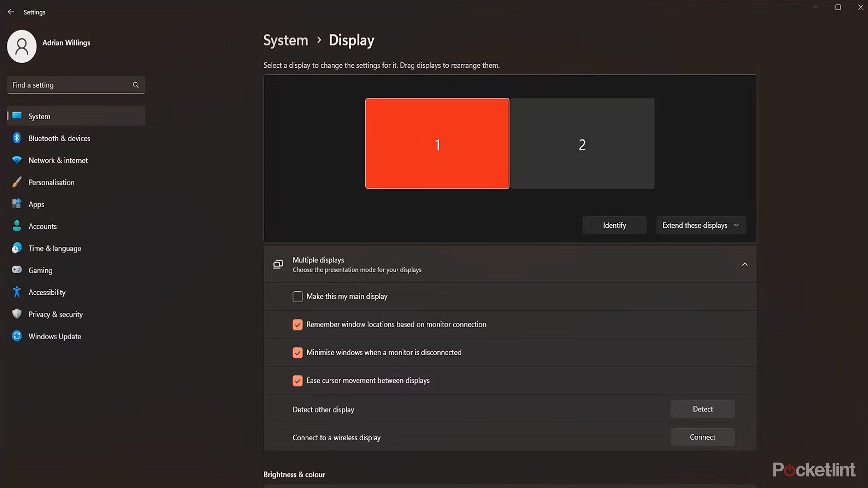Screen dimensions: 868x488
Task: Open the Extend these displays dropdown
Action: coord(701,225)
